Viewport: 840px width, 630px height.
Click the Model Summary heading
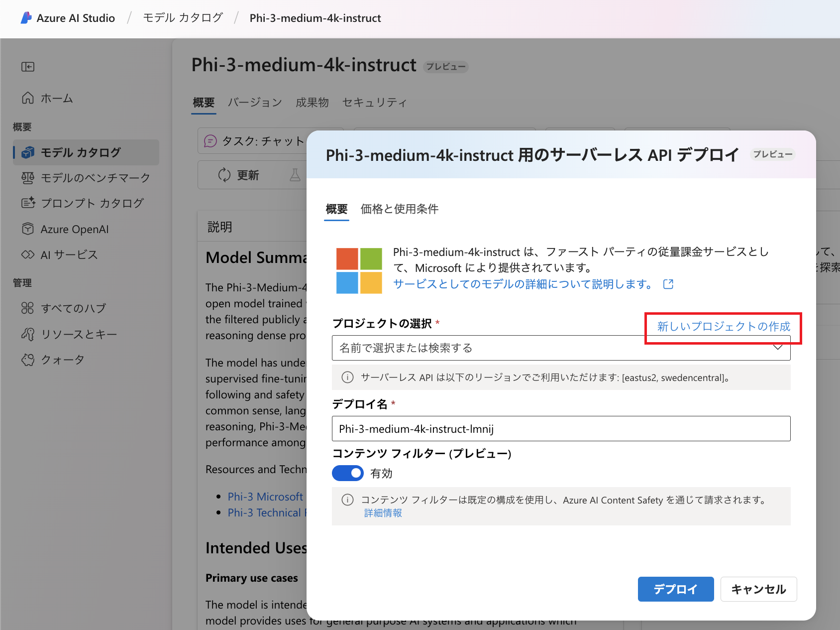tap(256, 257)
